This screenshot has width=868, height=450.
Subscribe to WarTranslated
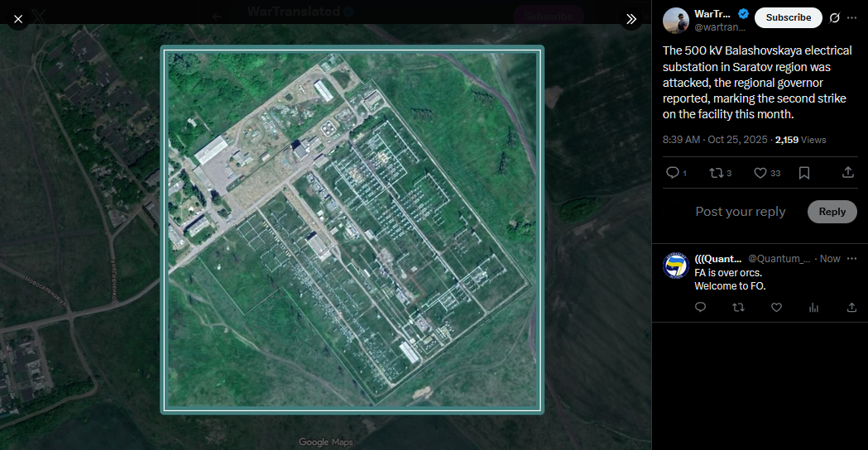coord(789,17)
